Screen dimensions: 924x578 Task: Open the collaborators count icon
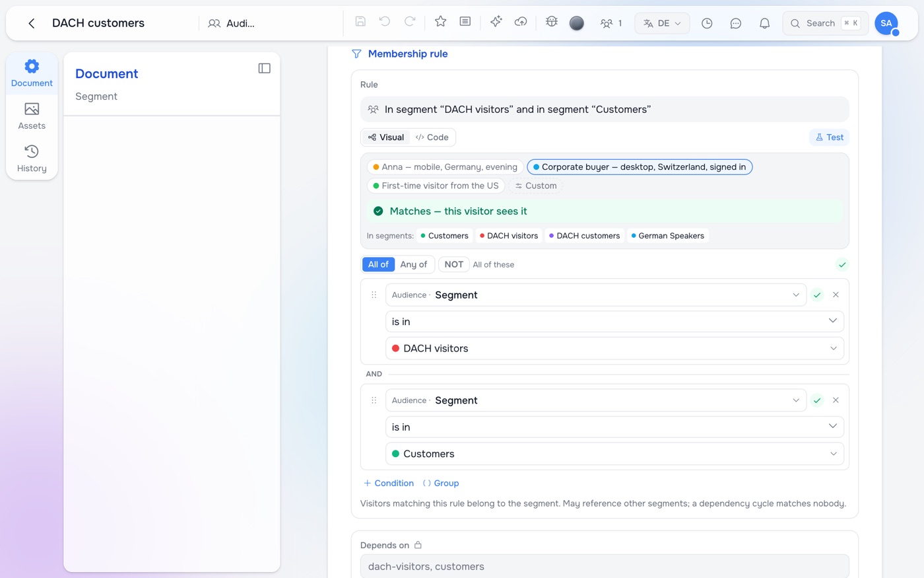point(611,23)
